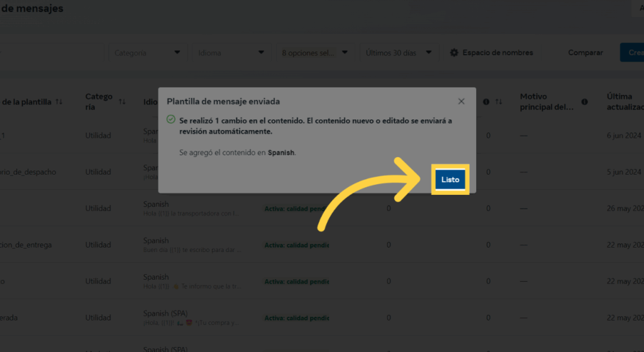Click the green checkmark success icon
The height and width of the screenshot is (352, 644).
coord(170,119)
